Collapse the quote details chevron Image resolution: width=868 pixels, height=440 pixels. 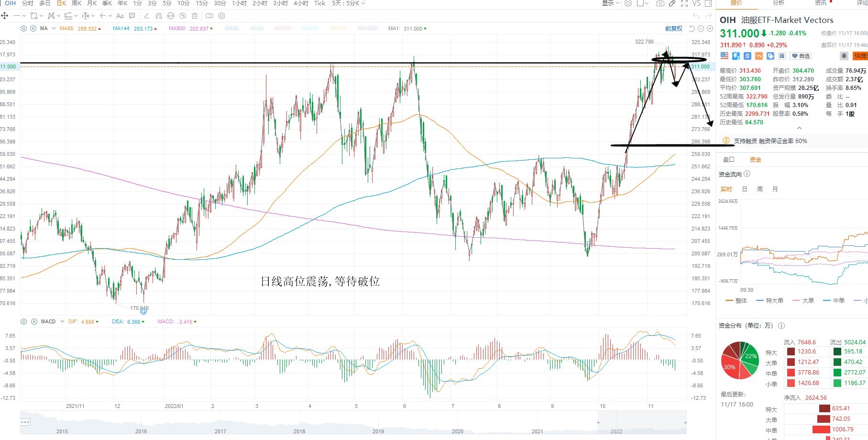point(799,128)
